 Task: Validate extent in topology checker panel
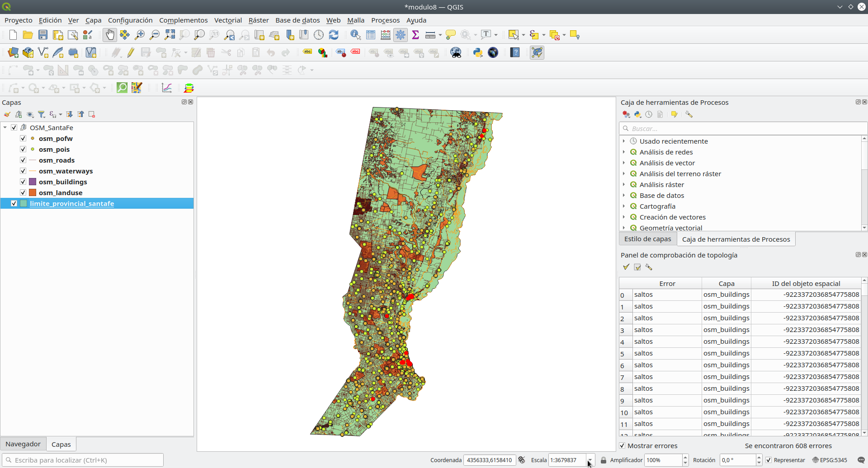click(637, 267)
